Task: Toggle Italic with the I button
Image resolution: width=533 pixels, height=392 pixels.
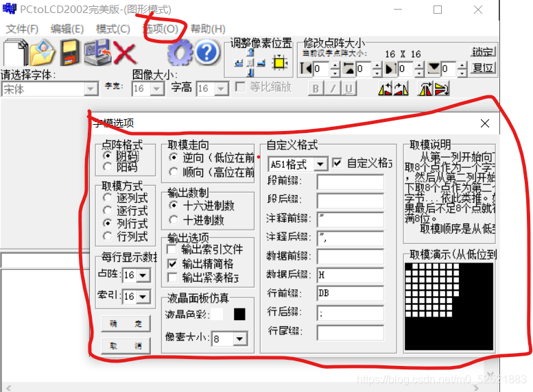Action: 333,89
